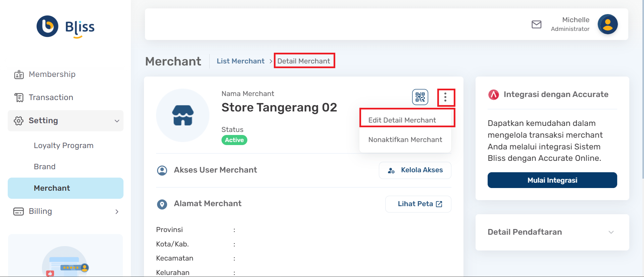Show the merchant QR code

tap(420, 97)
